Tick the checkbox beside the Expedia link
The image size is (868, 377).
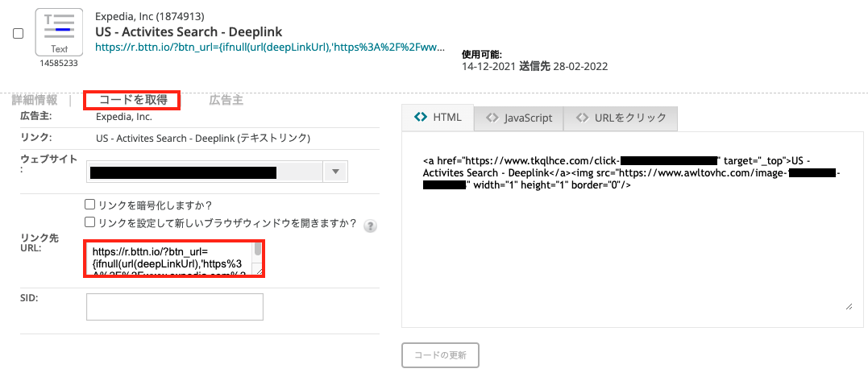(x=19, y=33)
